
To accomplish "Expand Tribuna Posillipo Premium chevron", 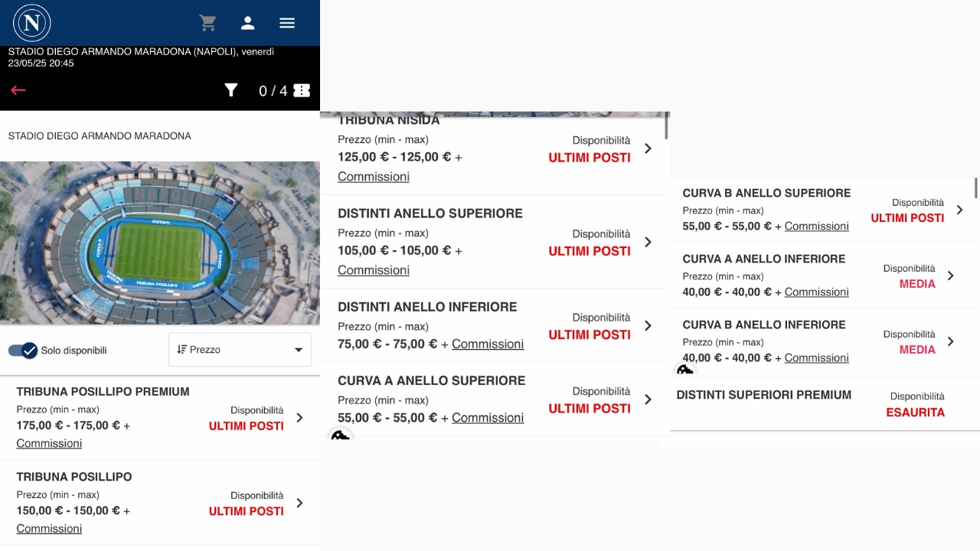I will [299, 418].
